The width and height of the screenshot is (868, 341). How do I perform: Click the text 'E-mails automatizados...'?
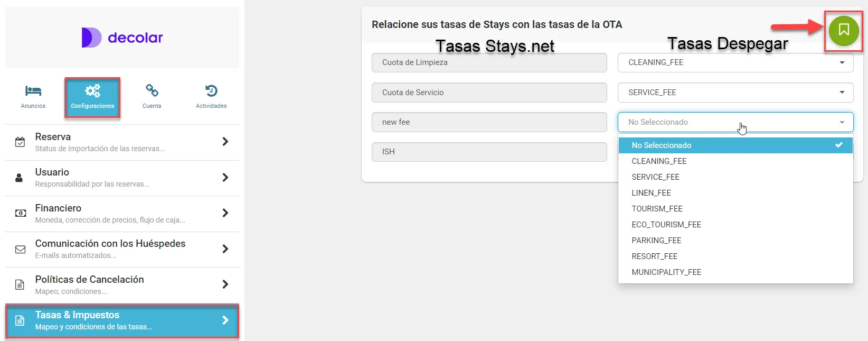coord(76,255)
